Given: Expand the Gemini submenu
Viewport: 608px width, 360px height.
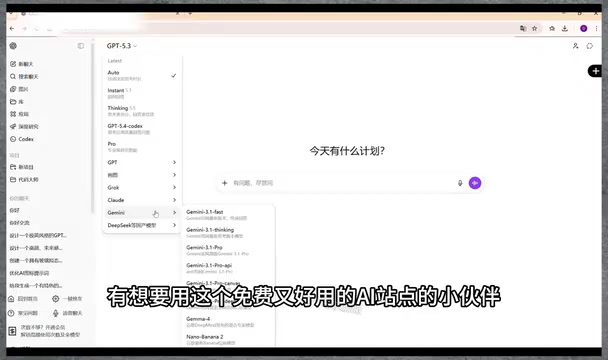Looking at the screenshot, I should (x=142, y=213).
